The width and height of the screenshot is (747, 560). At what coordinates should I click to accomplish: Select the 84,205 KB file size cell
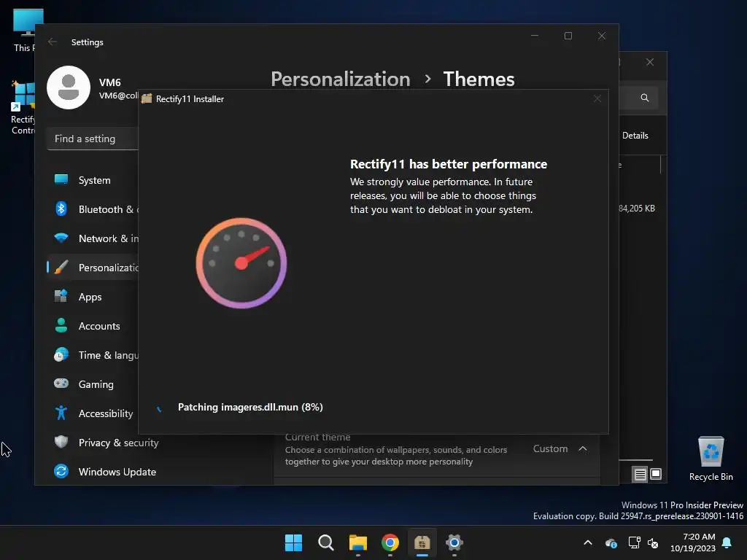(x=636, y=209)
